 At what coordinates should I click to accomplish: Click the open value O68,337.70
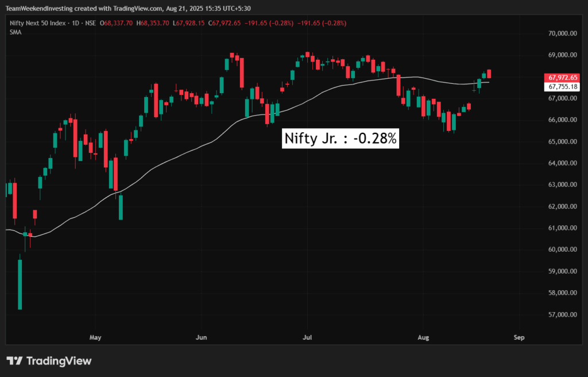(116, 24)
